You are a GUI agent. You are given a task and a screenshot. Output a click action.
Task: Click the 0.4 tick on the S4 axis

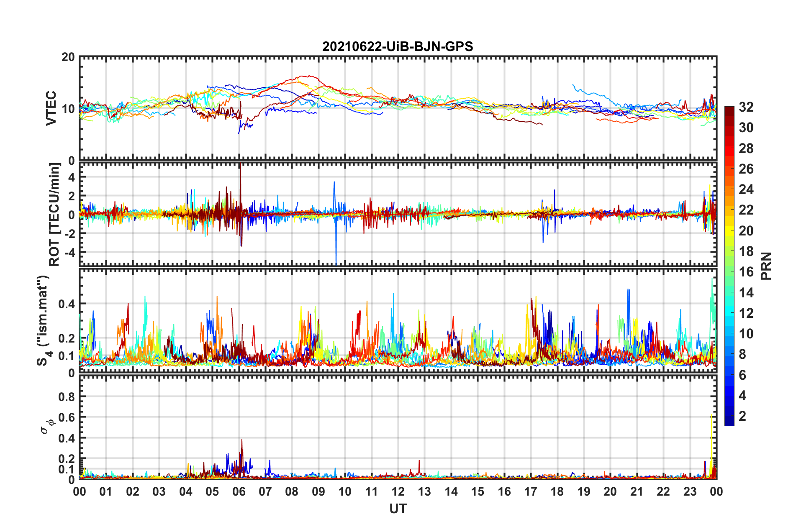pos(67,304)
